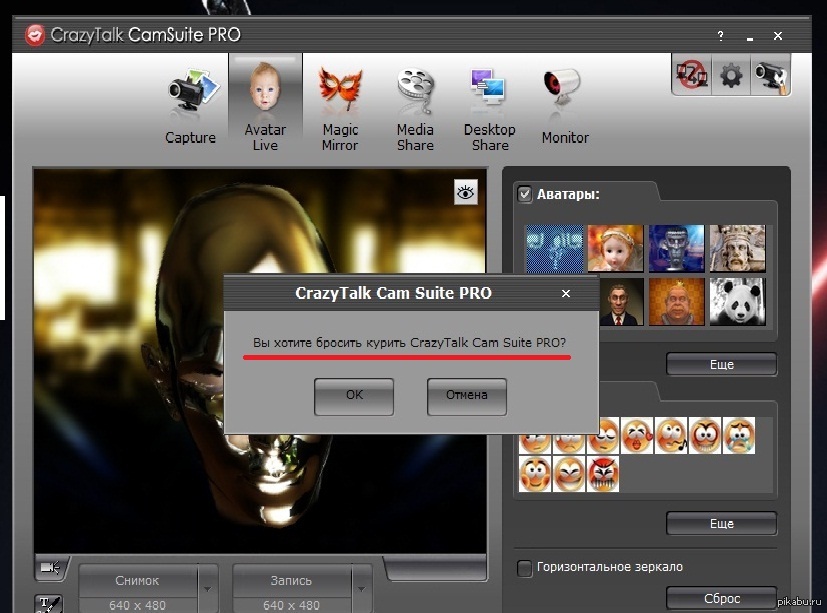Choose the baby face avatar thumbnail
The image size is (827, 613).
(615, 248)
